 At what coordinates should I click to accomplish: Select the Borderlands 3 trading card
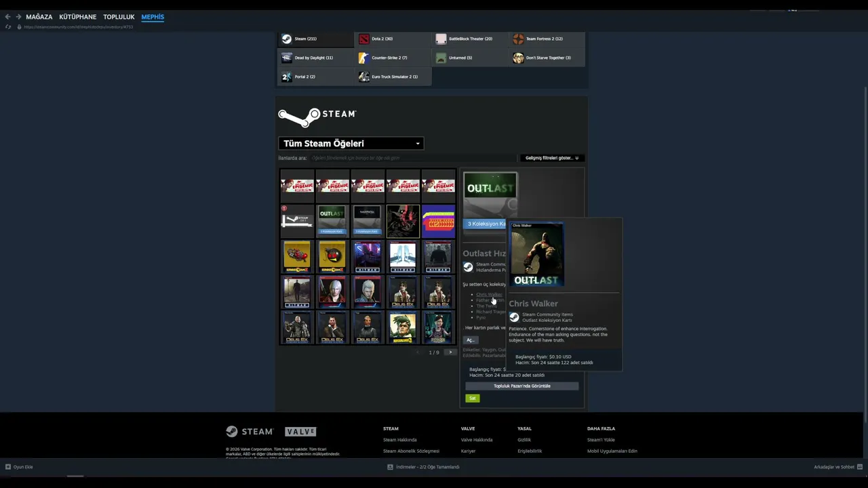point(403,327)
